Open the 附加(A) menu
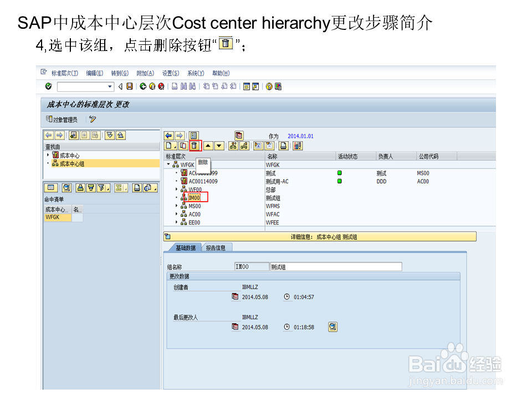The height and width of the screenshot is (399, 532). (x=145, y=73)
